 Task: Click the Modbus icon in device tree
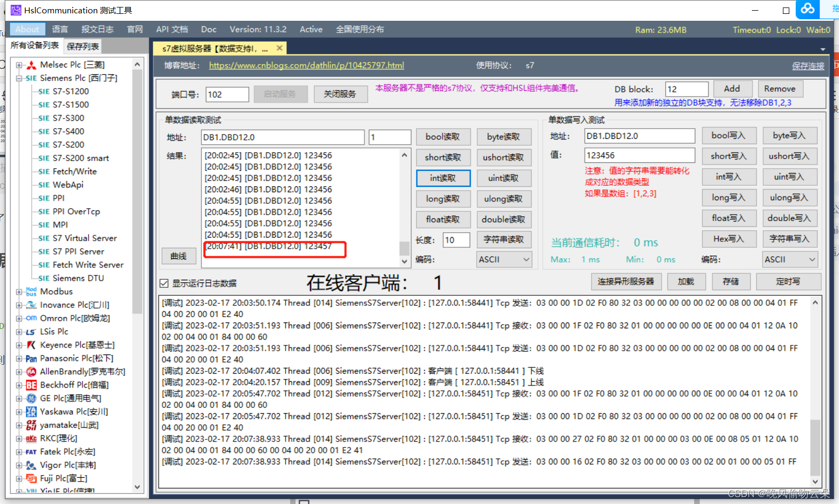pyautogui.click(x=32, y=292)
